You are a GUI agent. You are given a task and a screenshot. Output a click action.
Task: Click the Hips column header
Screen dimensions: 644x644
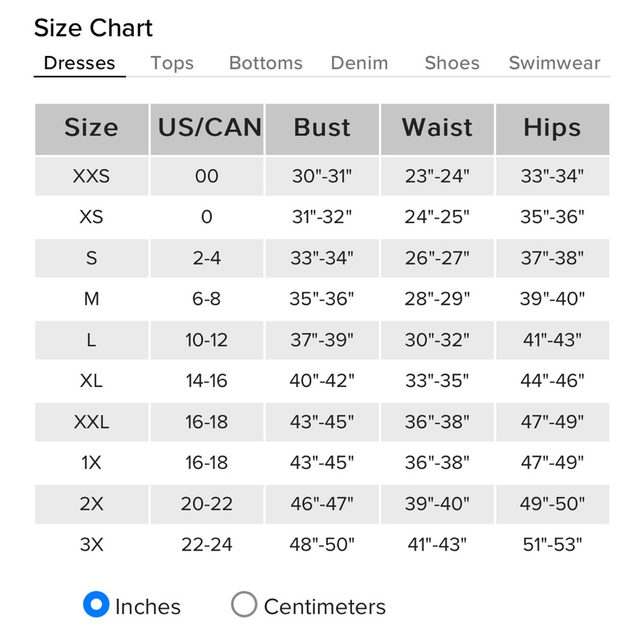point(553,129)
